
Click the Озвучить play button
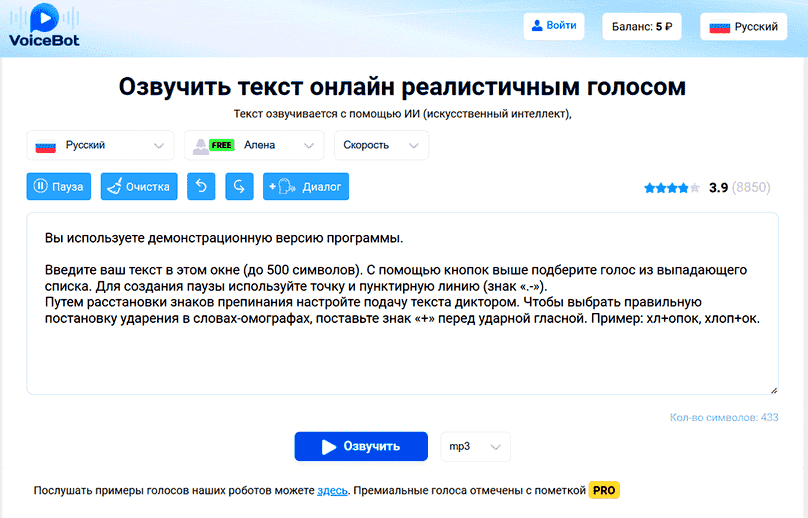360,447
